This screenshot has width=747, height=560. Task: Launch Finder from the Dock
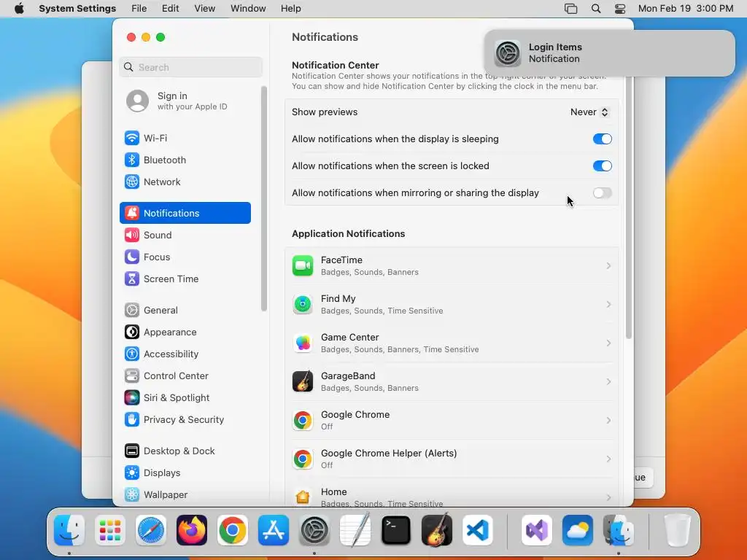[69, 530]
